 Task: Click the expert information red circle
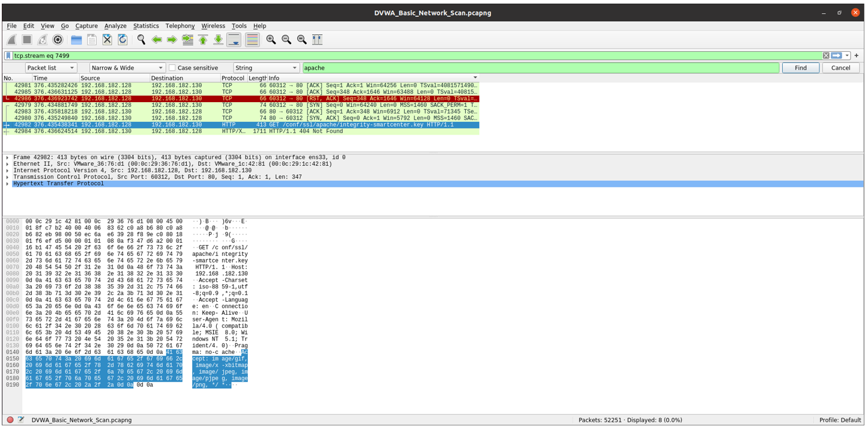(x=10, y=420)
